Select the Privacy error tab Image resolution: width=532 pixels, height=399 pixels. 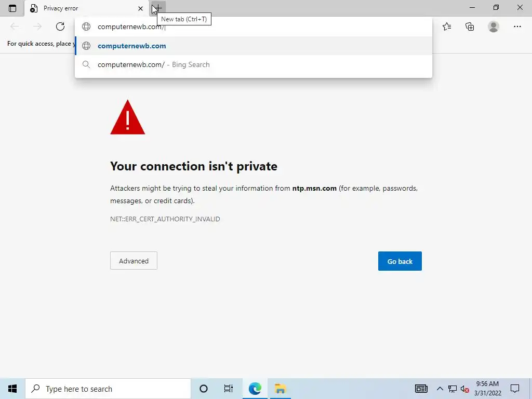[x=87, y=8]
